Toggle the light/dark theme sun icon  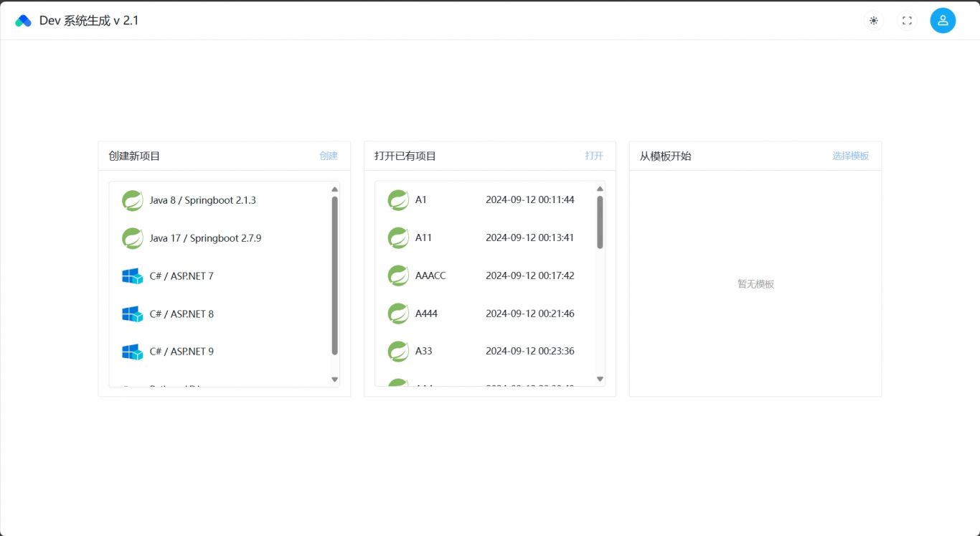(873, 21)
